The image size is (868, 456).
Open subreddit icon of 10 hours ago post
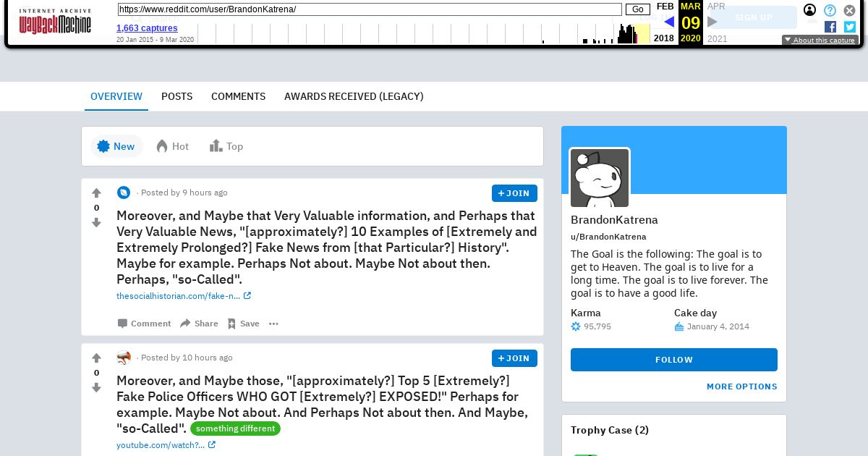(x=124, y=358)
